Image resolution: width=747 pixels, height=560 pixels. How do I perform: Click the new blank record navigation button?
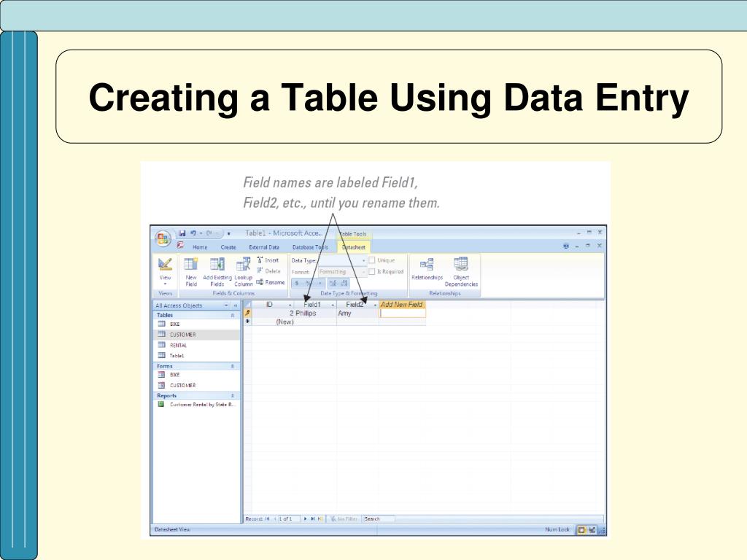[320, 519]
